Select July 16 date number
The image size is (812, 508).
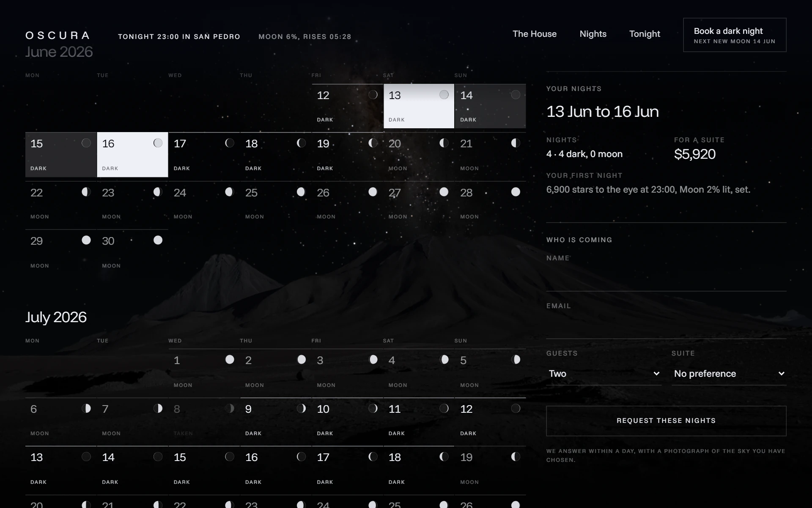click(x=252, y=458)
